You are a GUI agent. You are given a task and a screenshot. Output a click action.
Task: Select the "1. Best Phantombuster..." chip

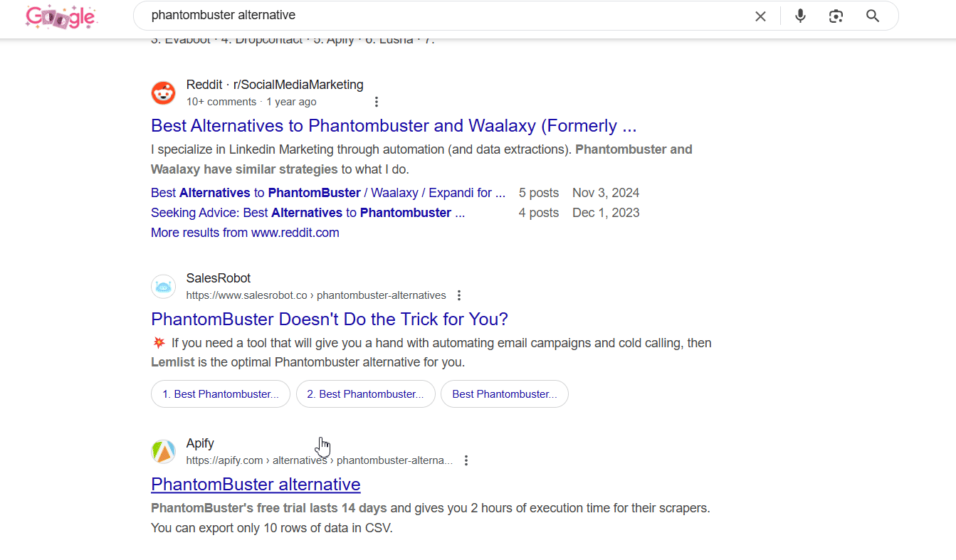[221, 394]
